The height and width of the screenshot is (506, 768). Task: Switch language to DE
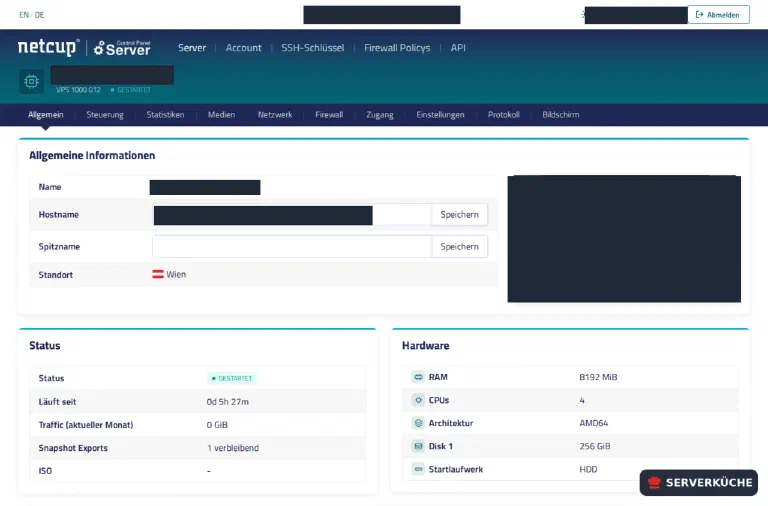(x=40, y=15)
